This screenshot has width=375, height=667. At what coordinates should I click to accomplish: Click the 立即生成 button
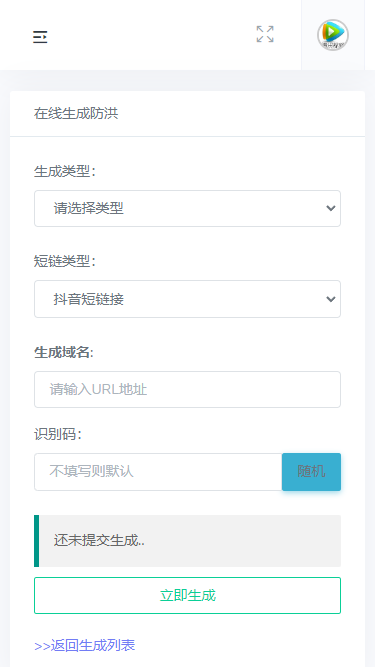188,596
